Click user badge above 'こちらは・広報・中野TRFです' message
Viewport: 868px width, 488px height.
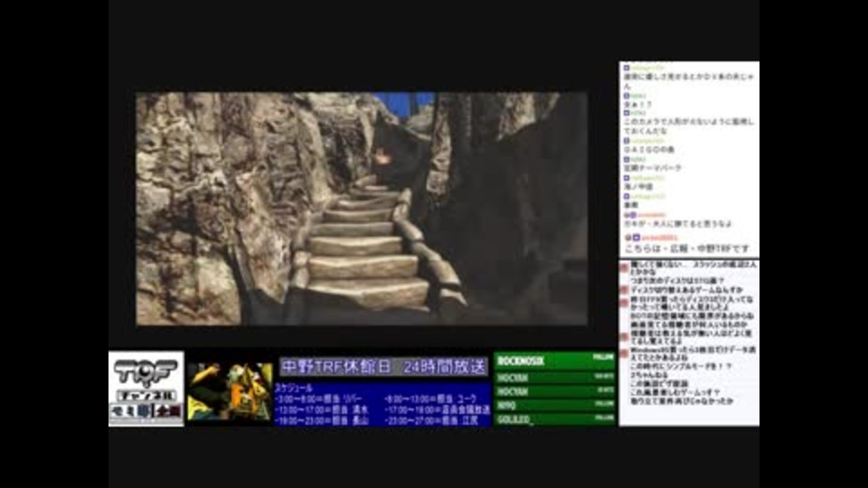pos(636,238)
